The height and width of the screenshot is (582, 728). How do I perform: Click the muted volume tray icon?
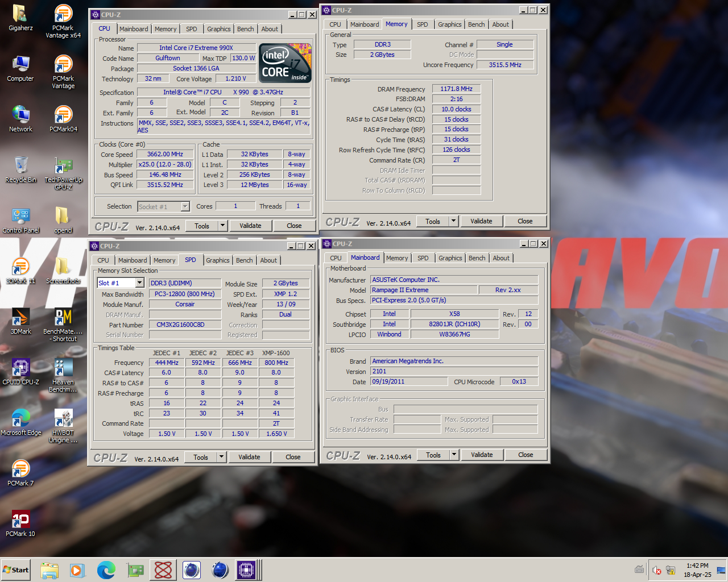coord(656,570)
